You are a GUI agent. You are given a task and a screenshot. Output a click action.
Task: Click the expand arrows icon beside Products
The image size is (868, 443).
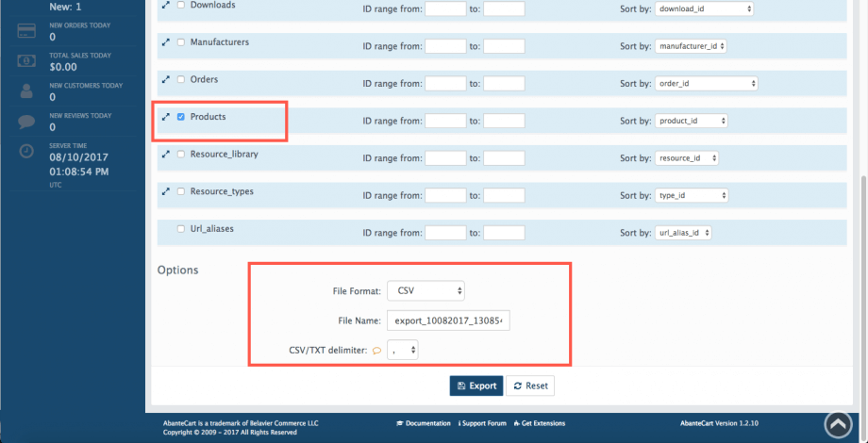tap(166, 117)
